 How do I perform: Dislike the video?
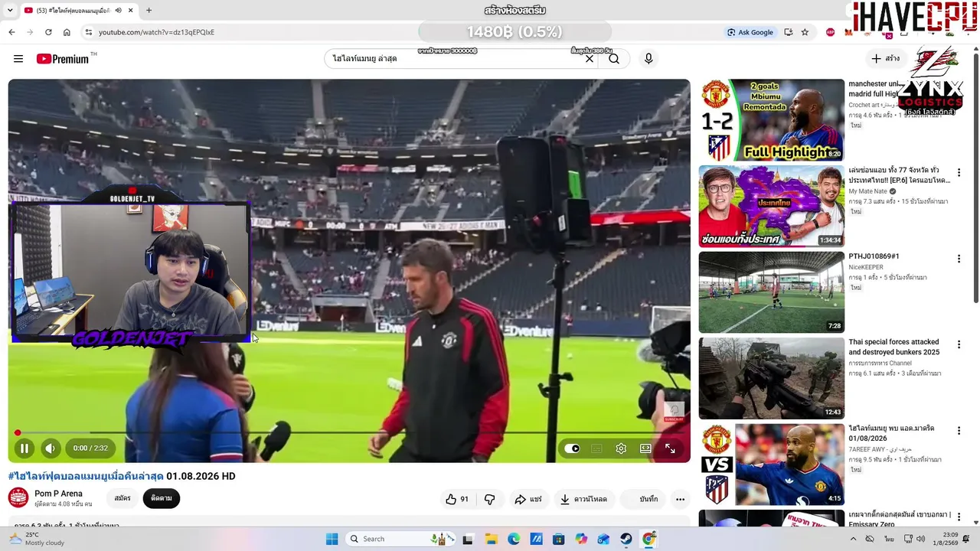click(x=490, y=499)
